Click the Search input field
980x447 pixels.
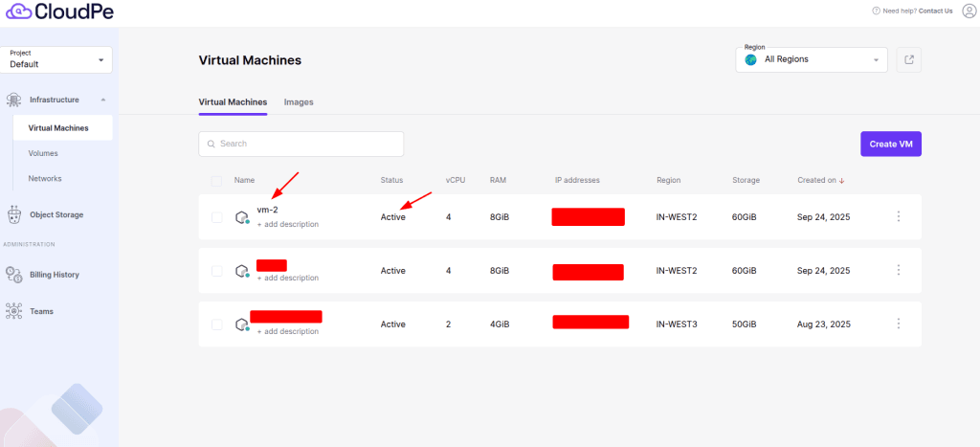[301, 144]
